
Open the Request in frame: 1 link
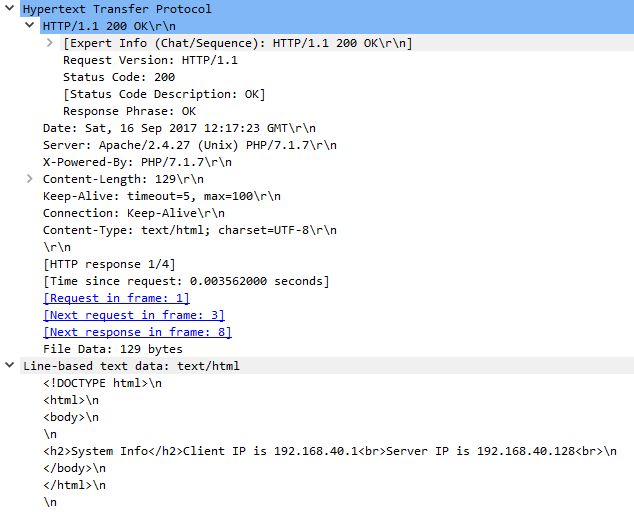pos(116,298)
